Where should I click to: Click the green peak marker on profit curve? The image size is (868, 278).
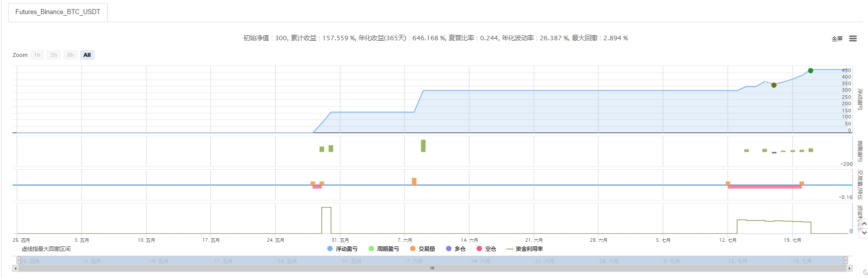811,71
